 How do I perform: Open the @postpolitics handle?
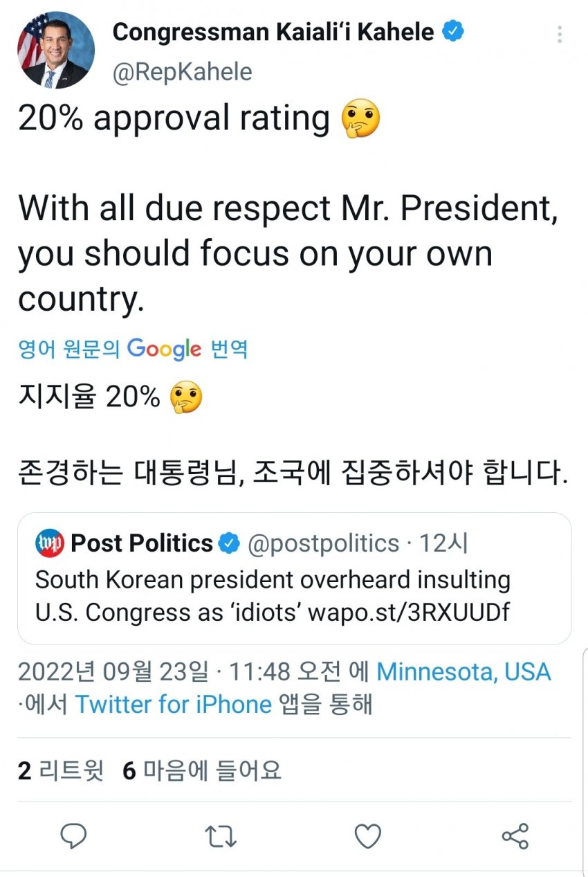323,543
